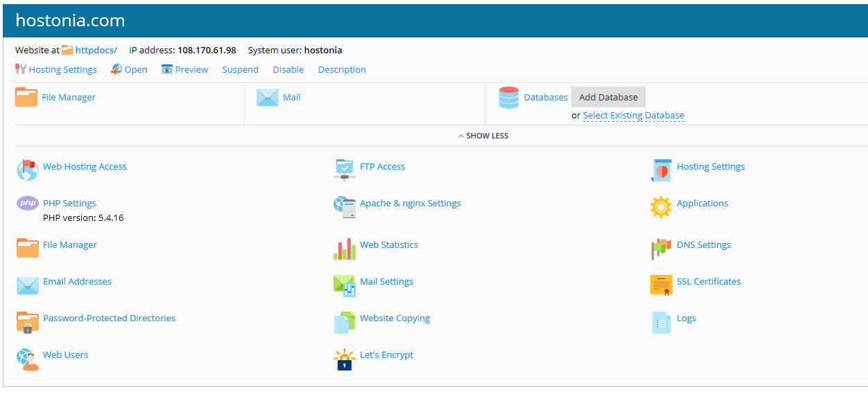Open the Let's Encrypt link
The height and width of the screenshot is (394, 868).
[x=386, y=355]
